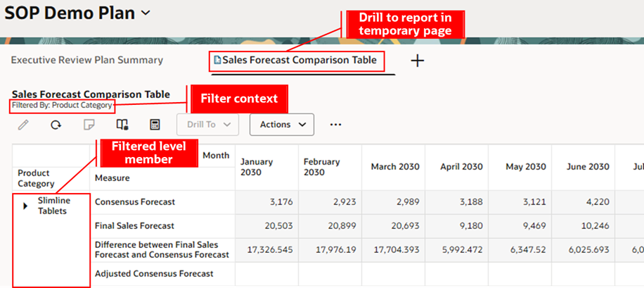Open the Drill To dropdown

click(208, 125)
